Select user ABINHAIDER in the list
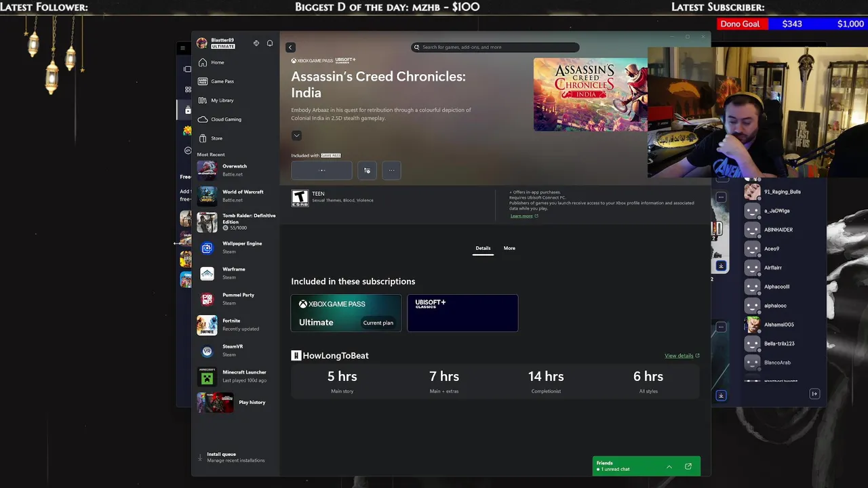 (778, 230)
